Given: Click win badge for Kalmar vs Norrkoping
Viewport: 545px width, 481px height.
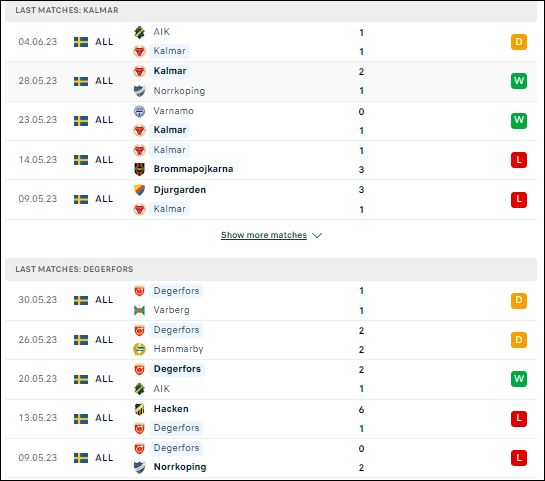Looking at the screenshot, I should click(519, 81).
